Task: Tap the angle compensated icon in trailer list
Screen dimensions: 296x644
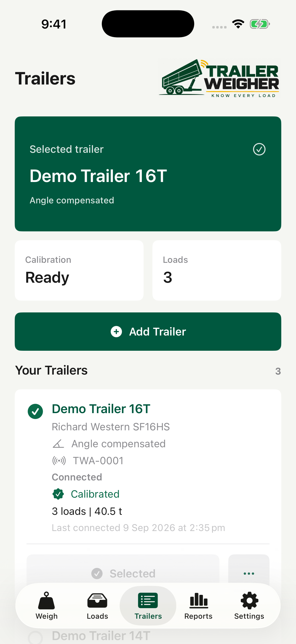Action: (x=58, y=444)
